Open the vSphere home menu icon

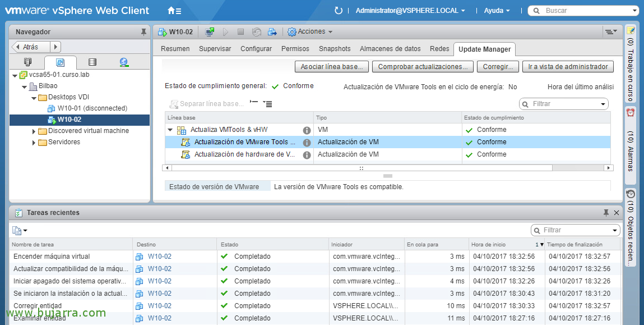pyautogui.click(x=174, y=11)
